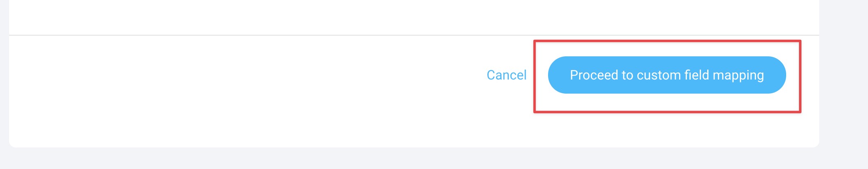Dismiss the dialog using Cancel

[x=506, y=75]
